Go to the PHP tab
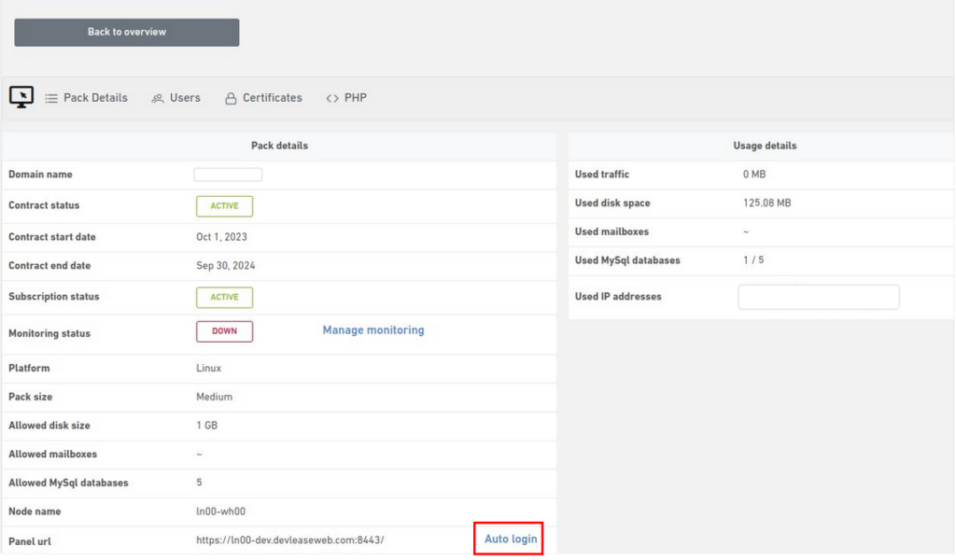This screenshot has height=560, width=956. [x=346, y=98]
